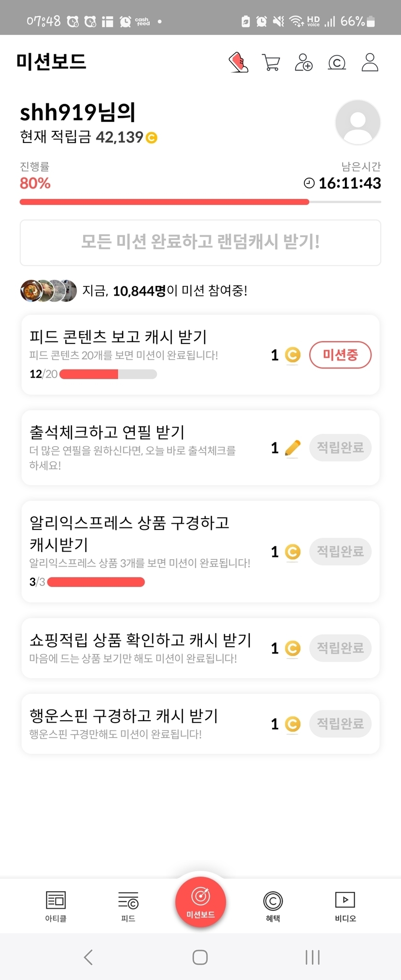Switch to the 아티클 tab
401x980 pixels.
click(56, 906)
